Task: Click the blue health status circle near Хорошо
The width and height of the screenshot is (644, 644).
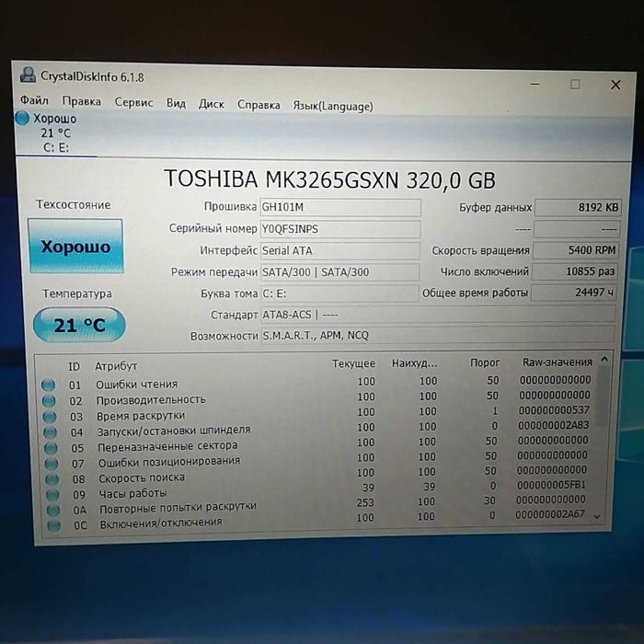Action: 22,118
